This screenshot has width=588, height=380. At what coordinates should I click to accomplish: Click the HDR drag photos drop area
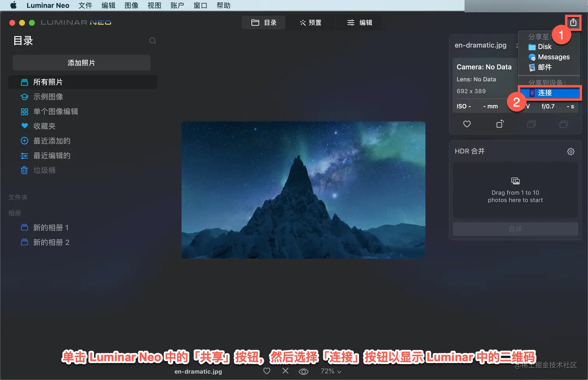point(515,190)
